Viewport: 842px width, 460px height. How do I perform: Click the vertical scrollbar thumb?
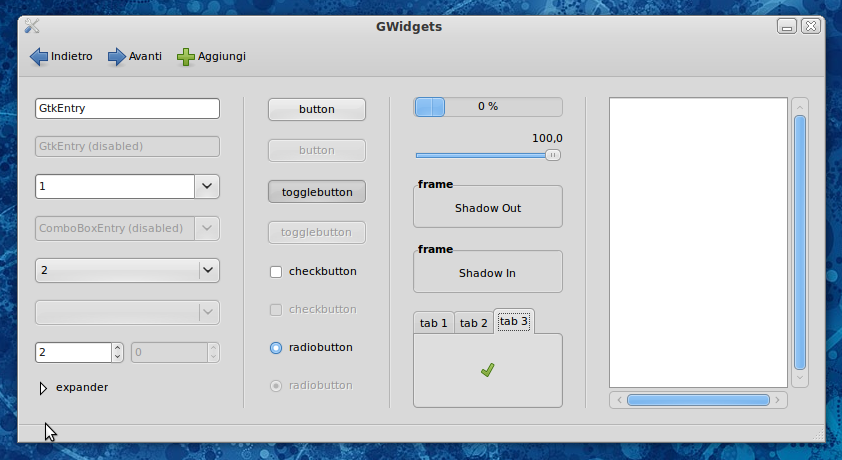[x=800, y=243]
